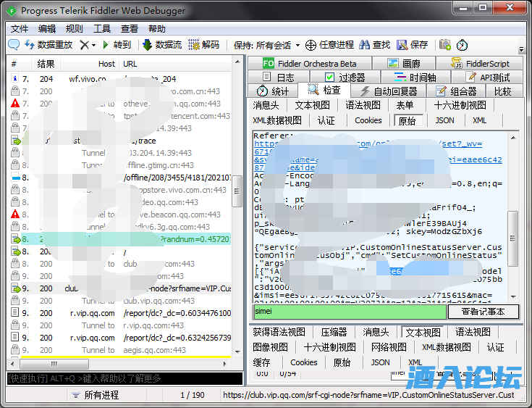
Task: Open the 保持: 所有会话 dropdown
Action: pos(266,45)
